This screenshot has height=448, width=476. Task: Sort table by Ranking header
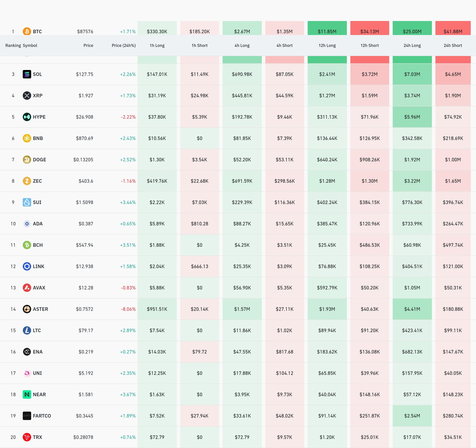coord(13,45)
